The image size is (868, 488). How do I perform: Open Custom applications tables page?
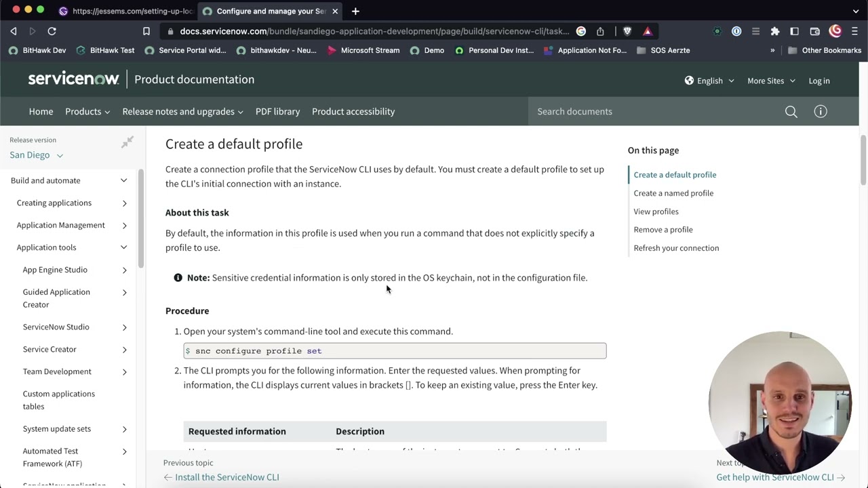tap(59, 400)
